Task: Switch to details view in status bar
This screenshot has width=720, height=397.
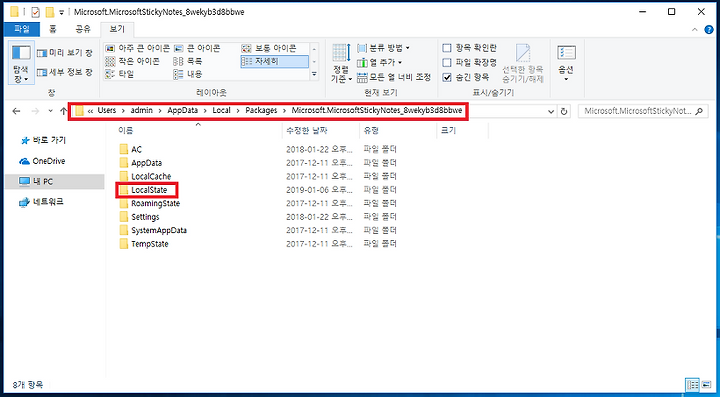Action: 692,385
